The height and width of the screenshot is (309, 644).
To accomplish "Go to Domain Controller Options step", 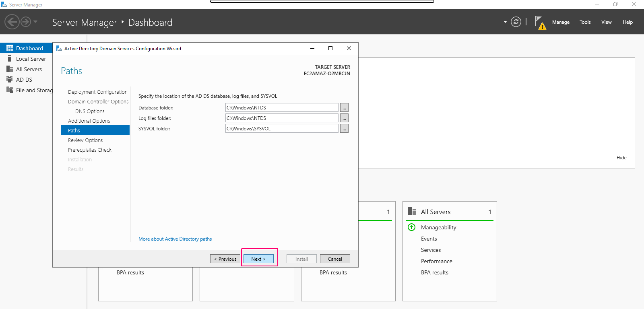I will pos(98,102).
